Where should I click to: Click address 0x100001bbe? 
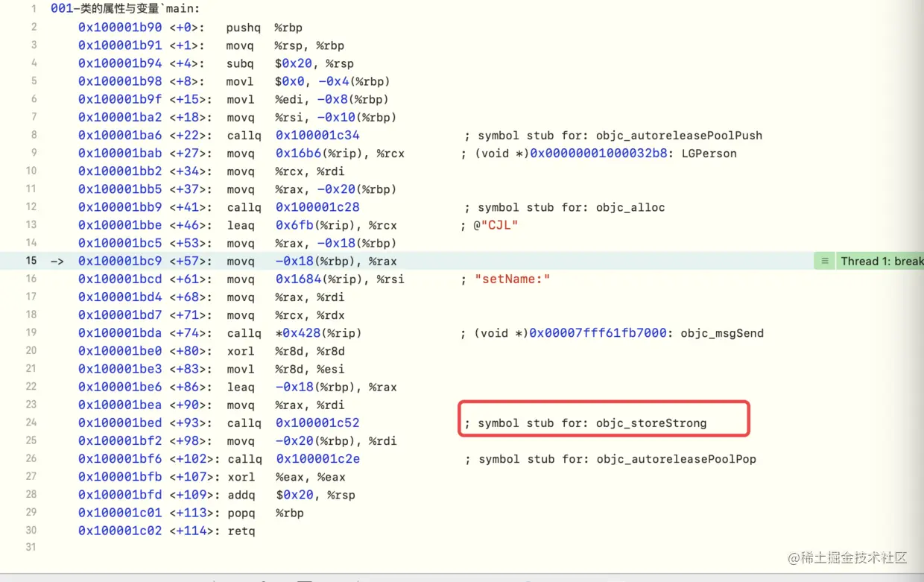[120, 225]
